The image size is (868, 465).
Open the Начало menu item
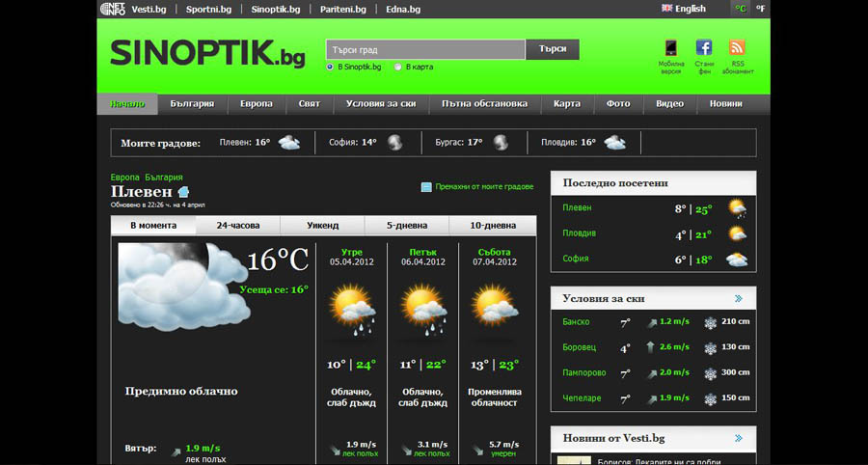(127, 104)
